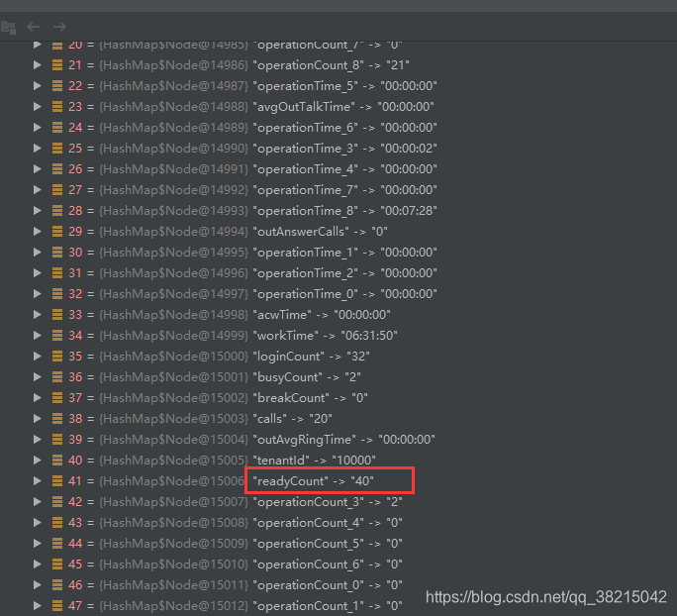
Task: Click the field icon of entry 39
Action: pyautogui.click(x=57, y=440)
